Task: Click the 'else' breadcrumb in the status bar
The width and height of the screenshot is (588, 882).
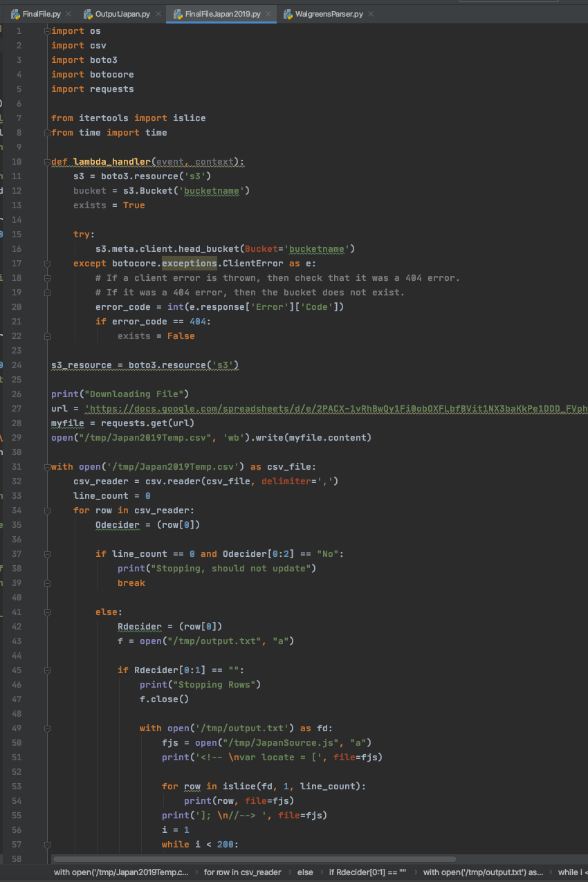Action: click(305, 872)
